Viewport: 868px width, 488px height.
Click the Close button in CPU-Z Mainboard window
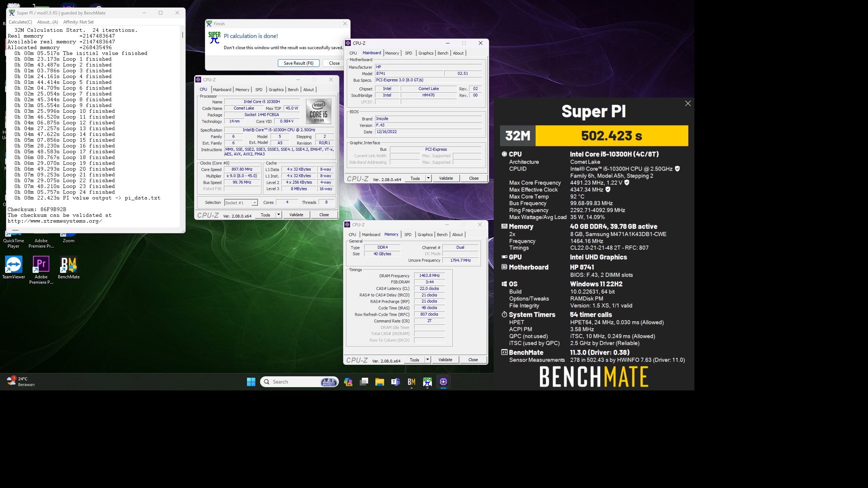[x=474, y=178]
